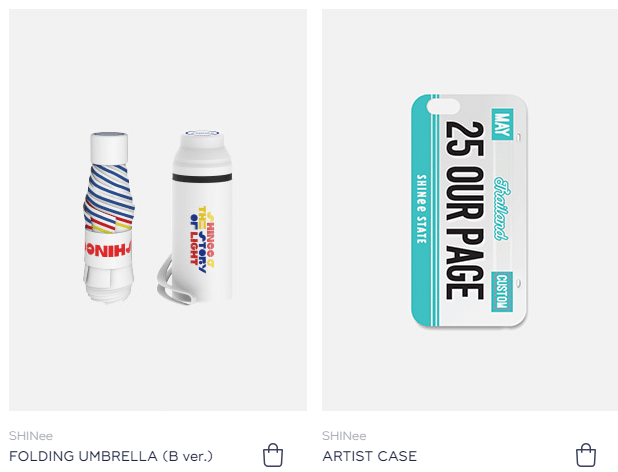Add Artist Case to shopping bag
This screenshot has width=618, height=472.
(x=586, y=455)
